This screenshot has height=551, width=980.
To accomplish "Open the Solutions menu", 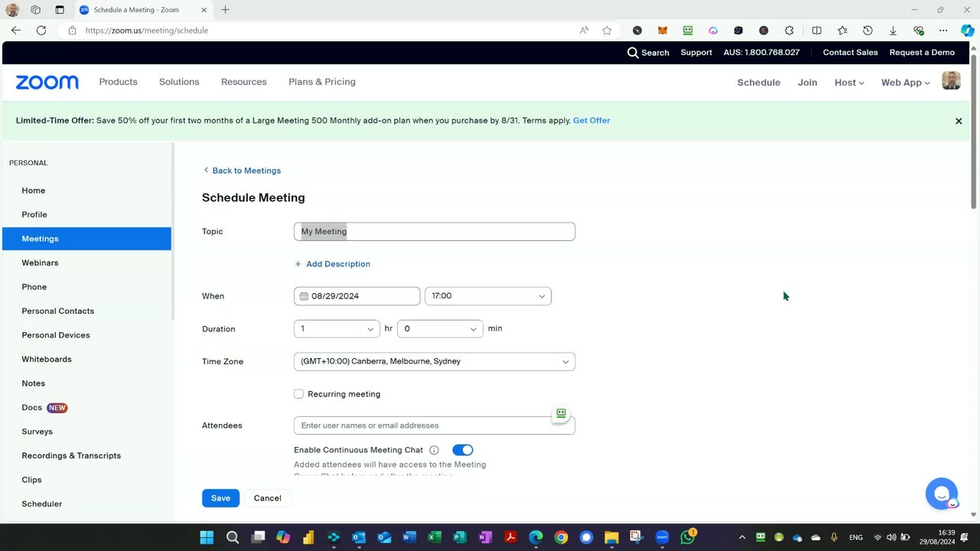I will pyautogui.click(x=179, y=82).
